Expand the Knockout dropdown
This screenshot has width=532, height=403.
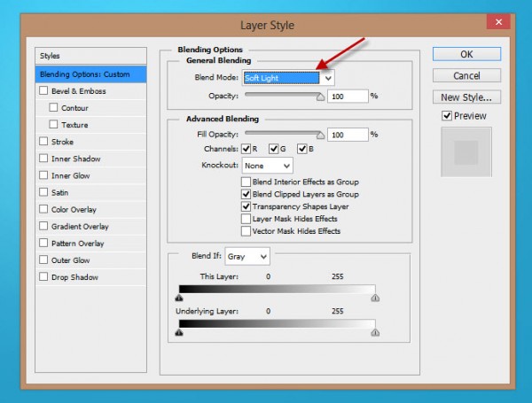coord(286,166)
